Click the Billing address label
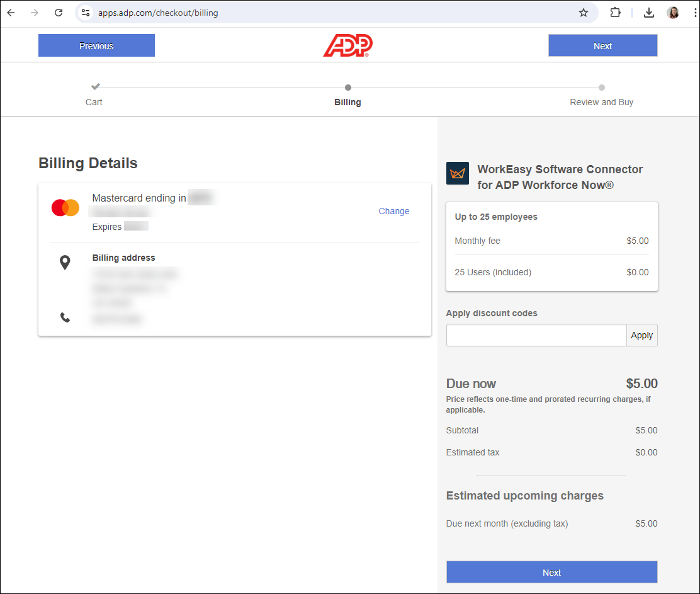 [123, 258]
